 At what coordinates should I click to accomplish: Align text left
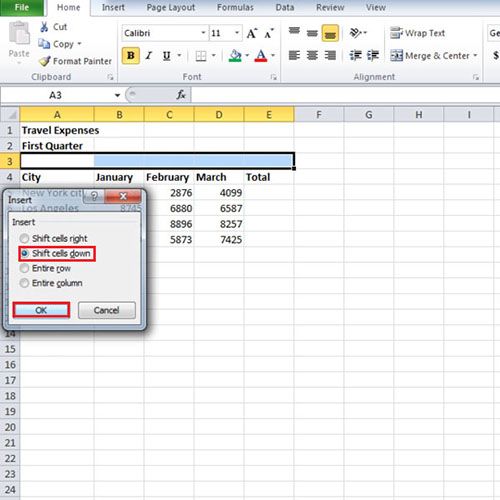(x=294, y=55)
